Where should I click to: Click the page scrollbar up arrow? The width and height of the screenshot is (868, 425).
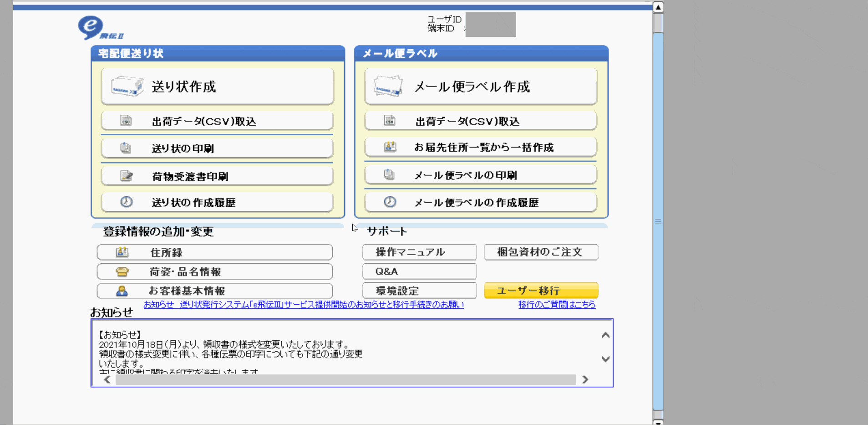click(x=658, y=7)
